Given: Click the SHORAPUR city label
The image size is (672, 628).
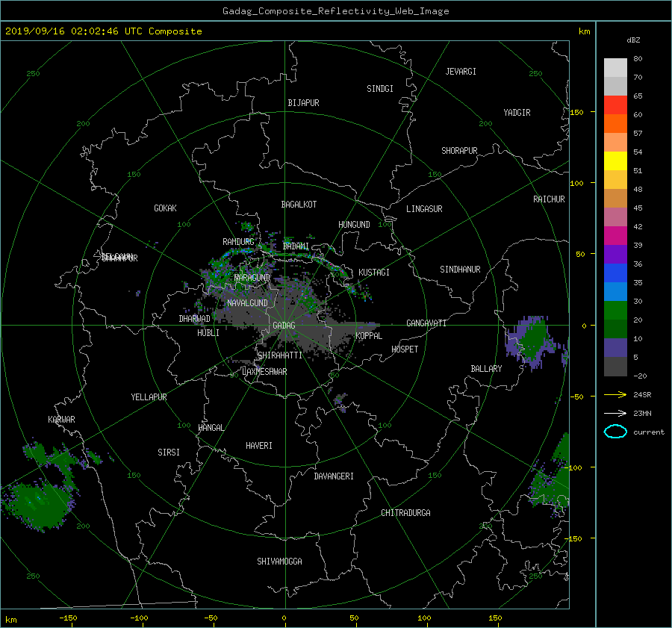Looking at the screenshot, I should 459,151.
